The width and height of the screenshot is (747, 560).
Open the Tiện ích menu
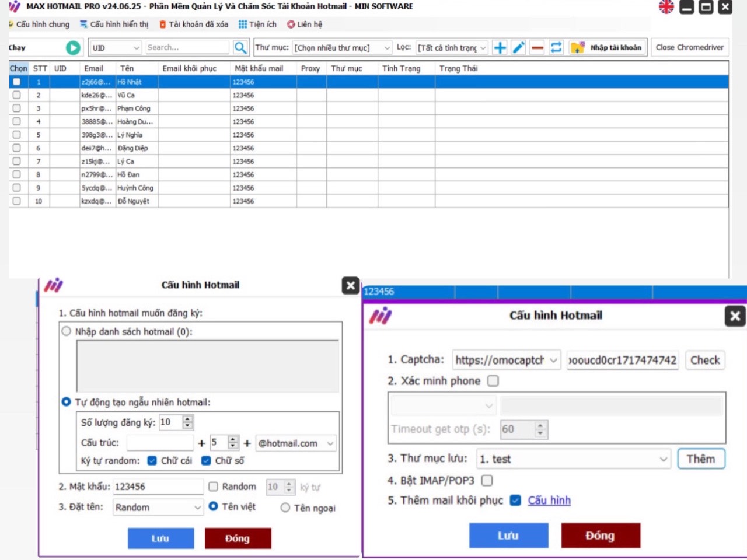click(257, 24)
